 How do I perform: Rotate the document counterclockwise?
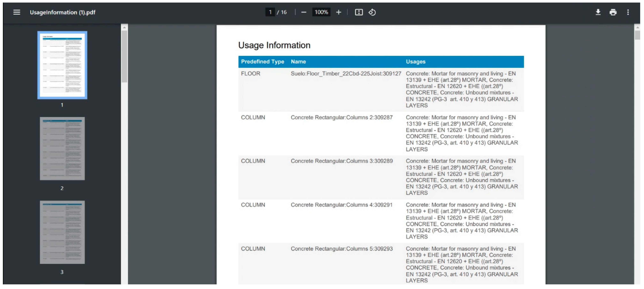coord(372,12)
